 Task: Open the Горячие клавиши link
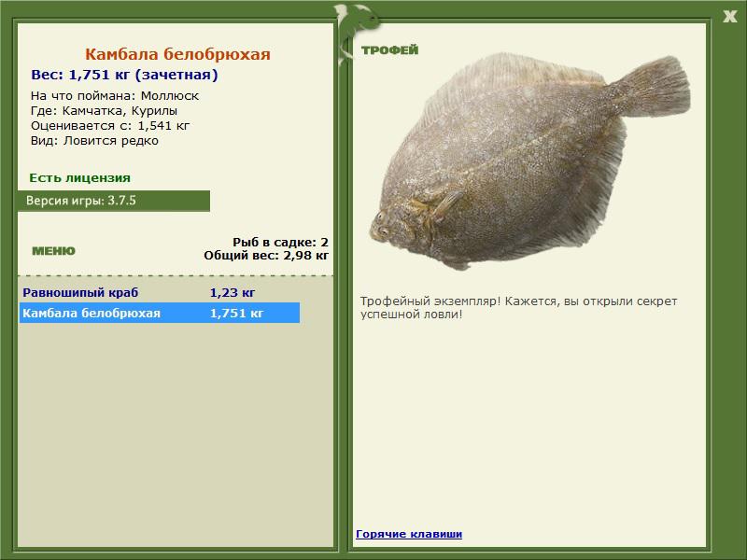point(409,534)
